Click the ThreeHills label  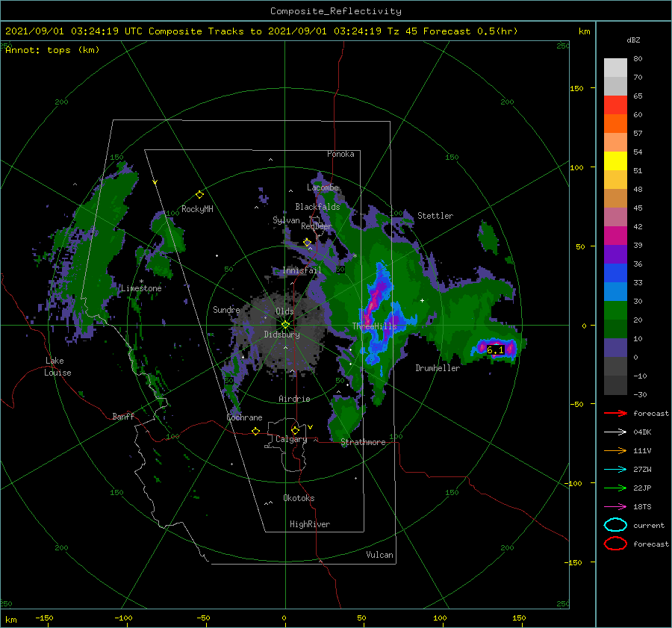click(375, 326)
